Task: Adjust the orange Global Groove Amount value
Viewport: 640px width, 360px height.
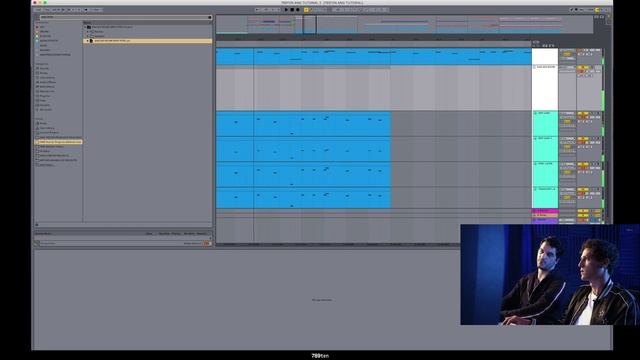Action: (x=207, y=243)
